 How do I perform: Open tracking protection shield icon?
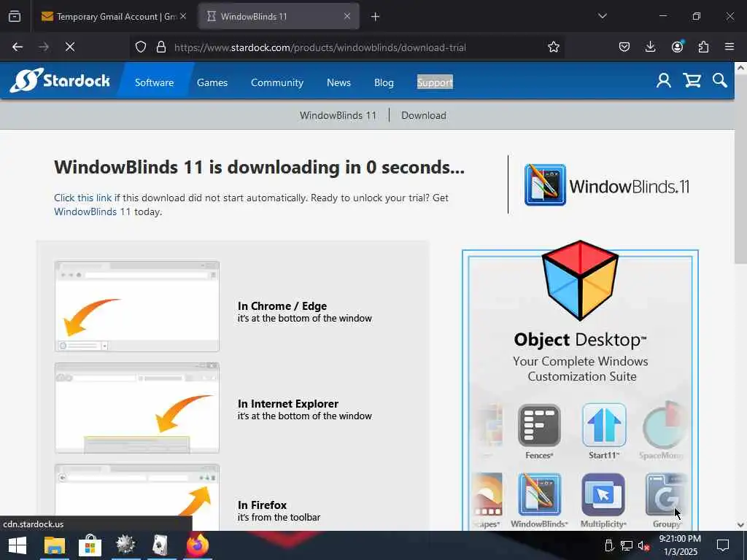point(141,47)
